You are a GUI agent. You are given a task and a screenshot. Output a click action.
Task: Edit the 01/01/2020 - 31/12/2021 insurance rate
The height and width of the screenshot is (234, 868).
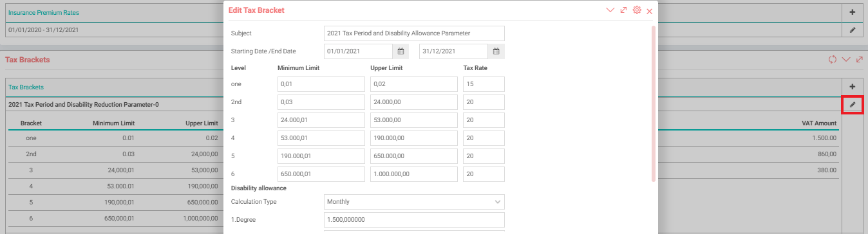(853, 30)
